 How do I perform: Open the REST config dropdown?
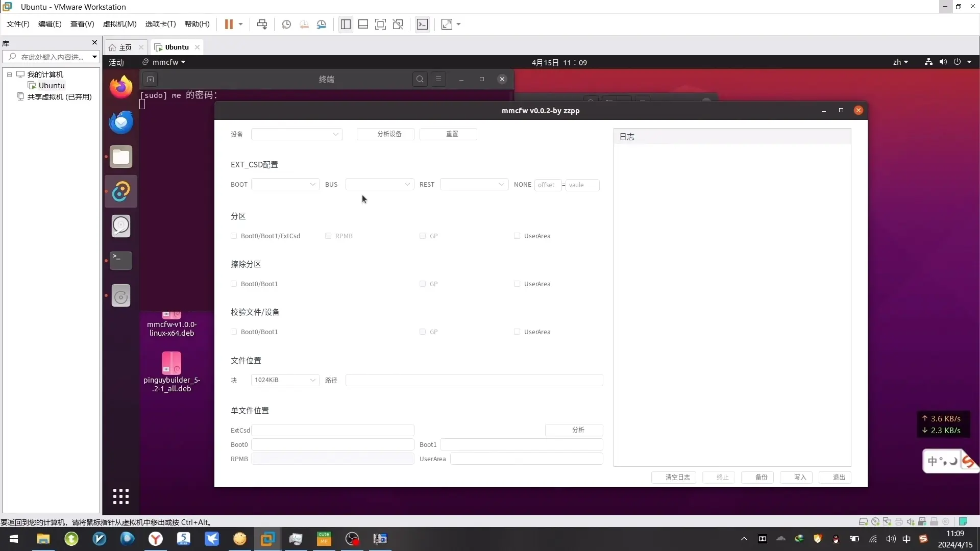(474, 185)
